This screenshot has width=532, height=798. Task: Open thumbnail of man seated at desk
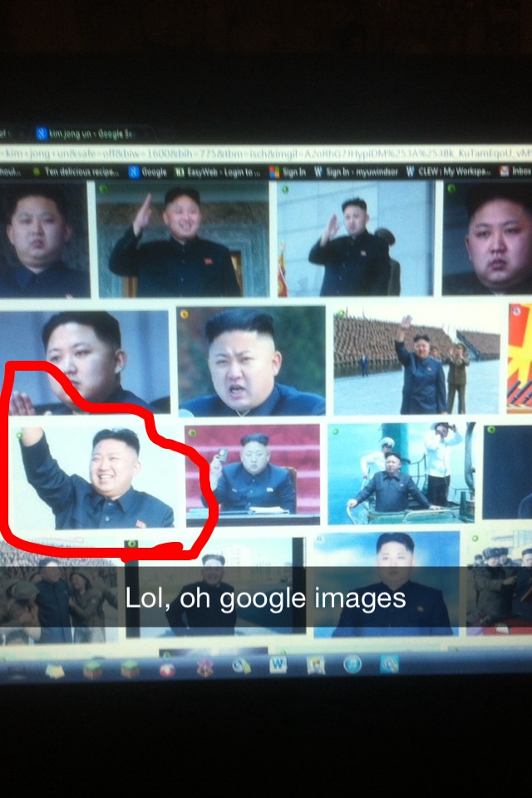point(252,474)
